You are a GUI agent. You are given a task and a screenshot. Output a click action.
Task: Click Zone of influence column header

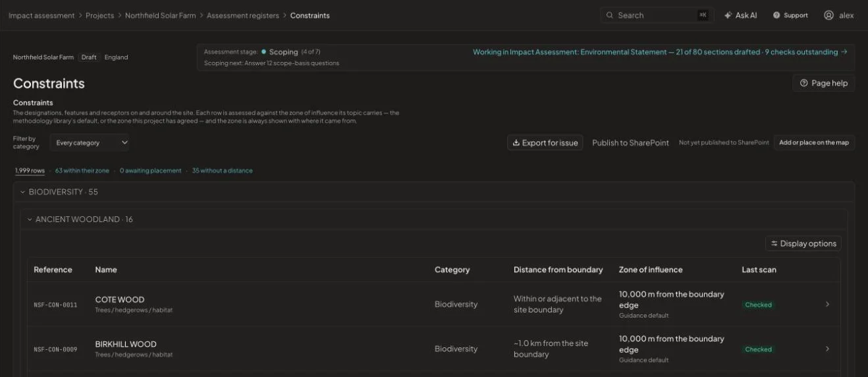651,270
